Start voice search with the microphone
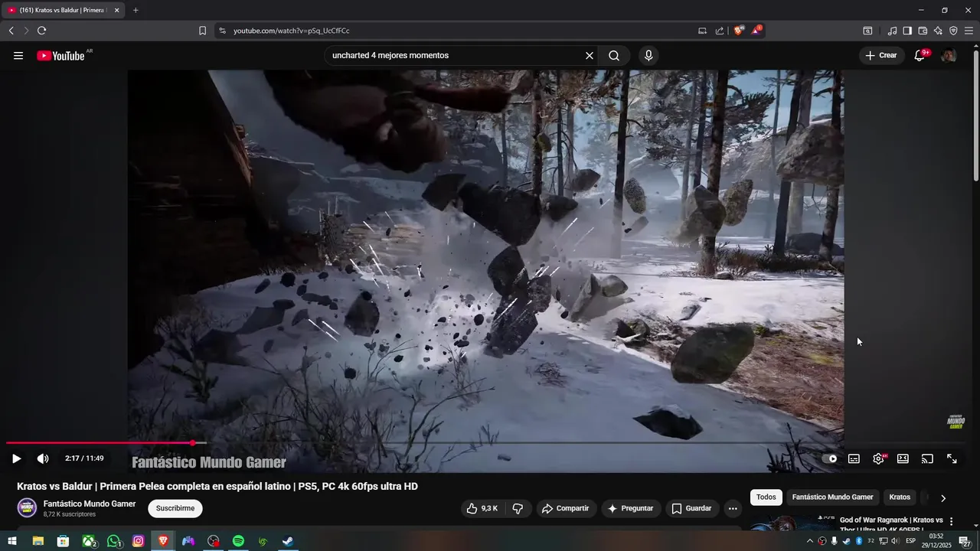 648,56
